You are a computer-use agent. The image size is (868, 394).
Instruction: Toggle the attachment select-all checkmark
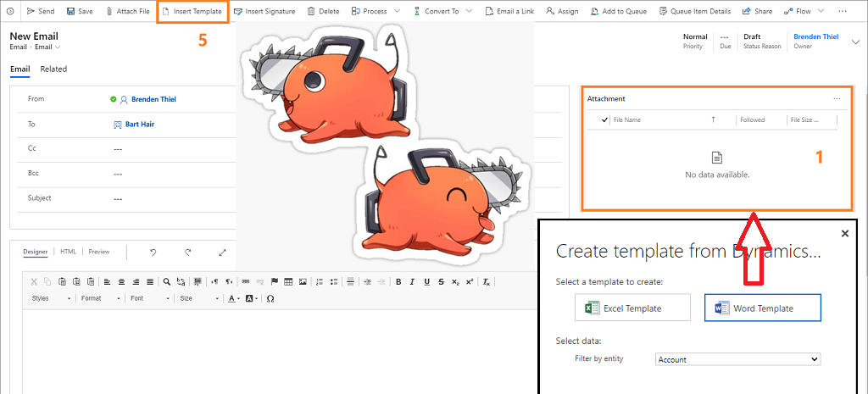pyautogui.click(x=604, y=119)
